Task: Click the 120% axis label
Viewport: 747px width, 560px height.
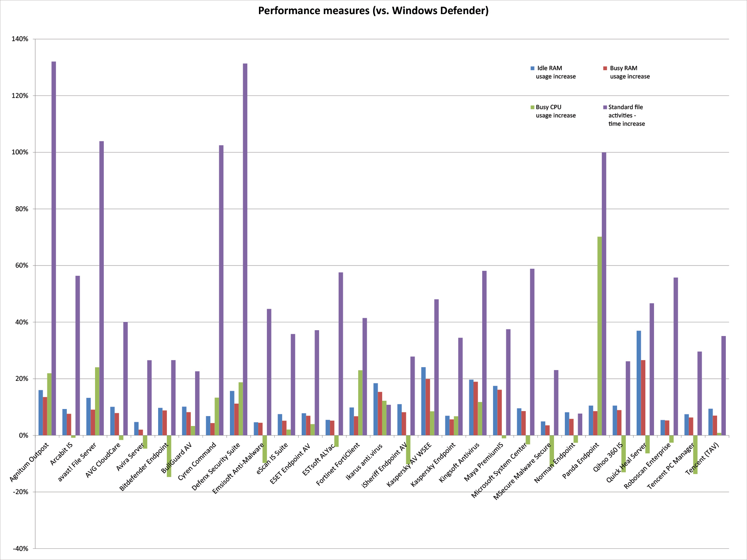Action: click(20, 96)
